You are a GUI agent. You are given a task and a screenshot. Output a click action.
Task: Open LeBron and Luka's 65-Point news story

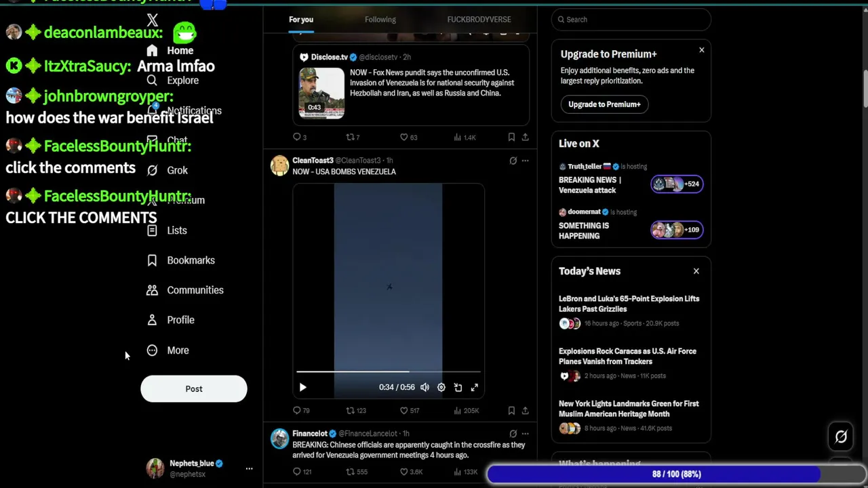click(629, 304)
